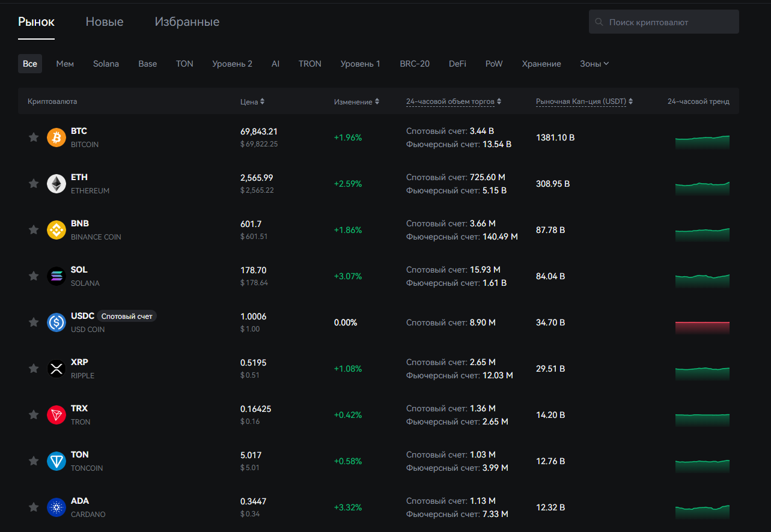Click the Спотовый счет badge next to USDC
771x532 pixels.
click(x=127, y=316)
